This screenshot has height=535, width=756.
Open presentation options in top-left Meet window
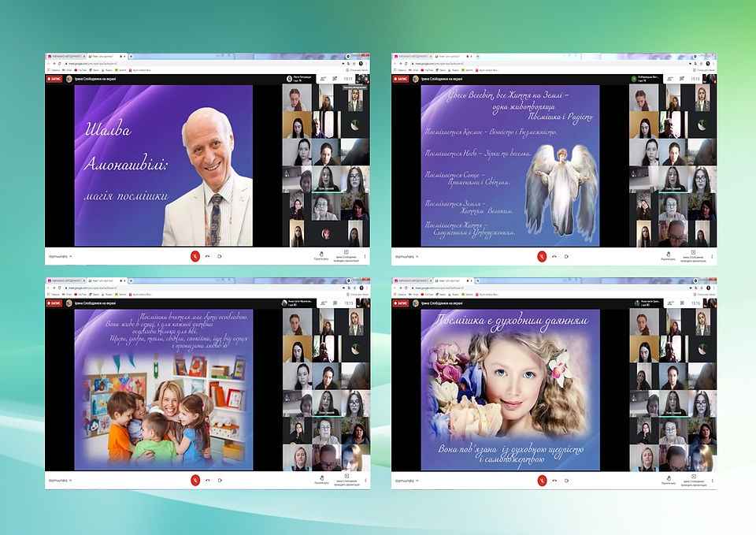pyautogui.click(x=346, y=255)
